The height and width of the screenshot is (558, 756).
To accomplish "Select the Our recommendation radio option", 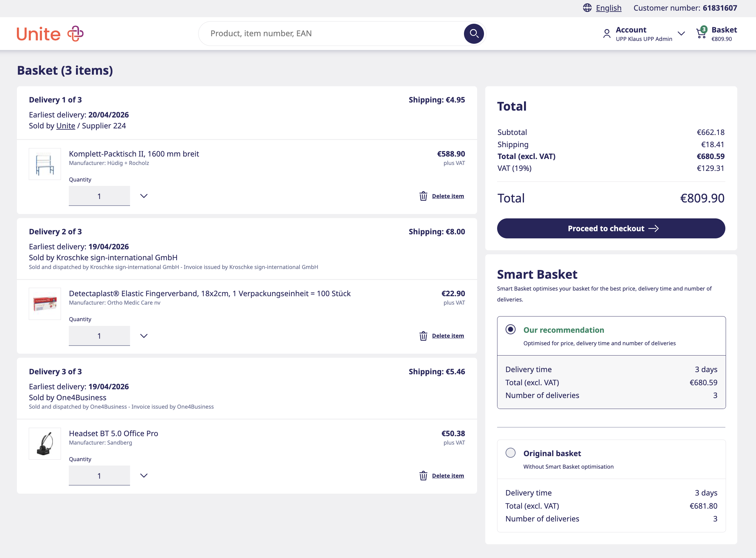I will click(510, 329).
